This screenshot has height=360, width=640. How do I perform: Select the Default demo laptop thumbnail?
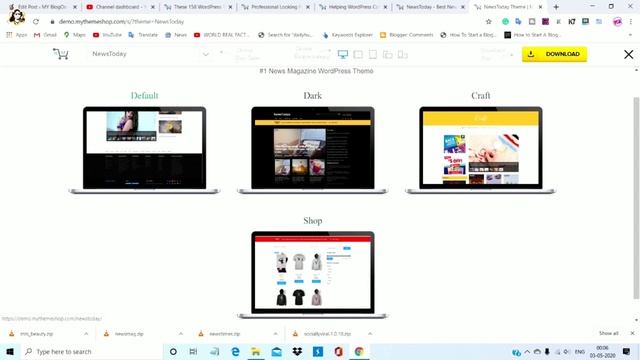tap(144, 150)
